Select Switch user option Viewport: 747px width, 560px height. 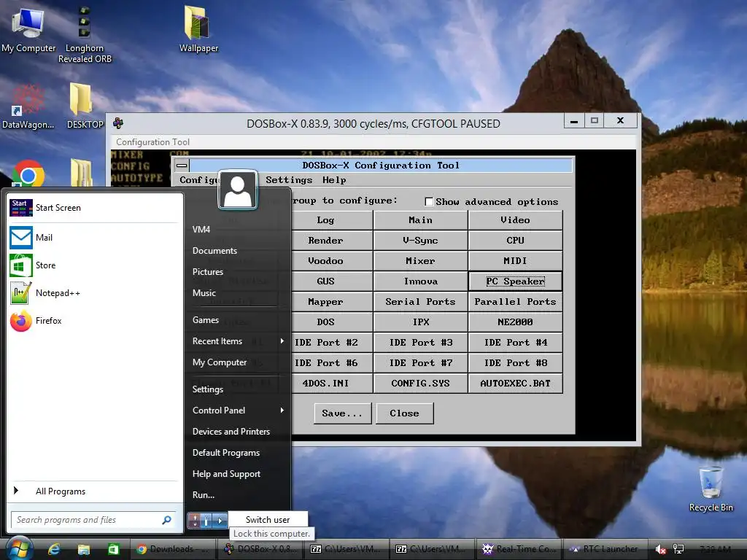268,519
